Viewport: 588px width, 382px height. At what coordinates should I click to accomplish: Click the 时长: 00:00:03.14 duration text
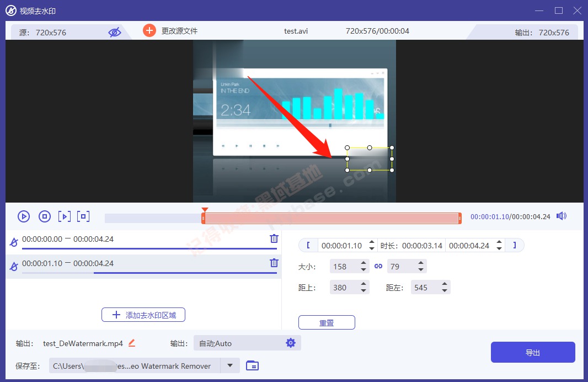point(411,246)
